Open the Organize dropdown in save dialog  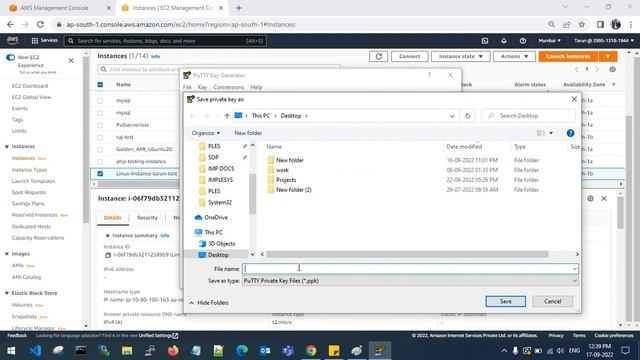[x=206, y=133]
